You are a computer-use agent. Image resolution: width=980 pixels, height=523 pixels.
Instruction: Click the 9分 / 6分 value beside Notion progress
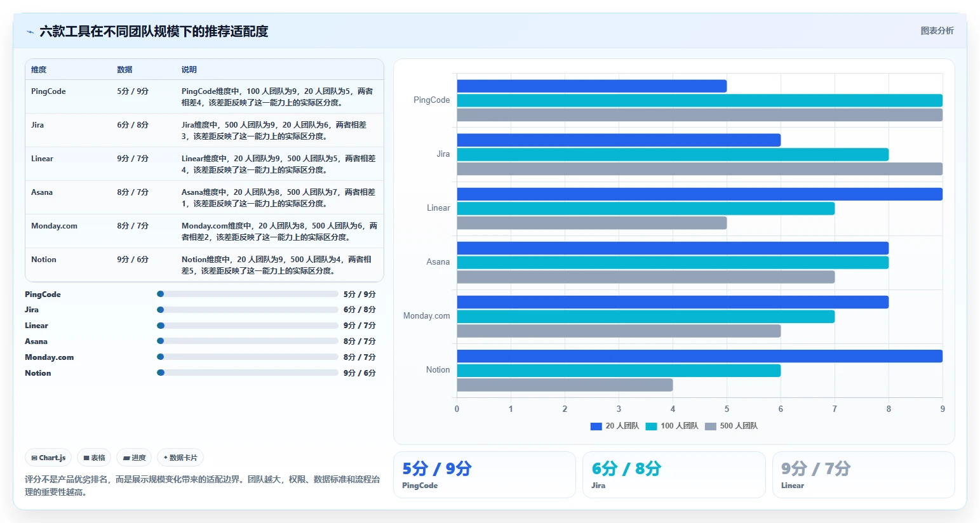359,373
